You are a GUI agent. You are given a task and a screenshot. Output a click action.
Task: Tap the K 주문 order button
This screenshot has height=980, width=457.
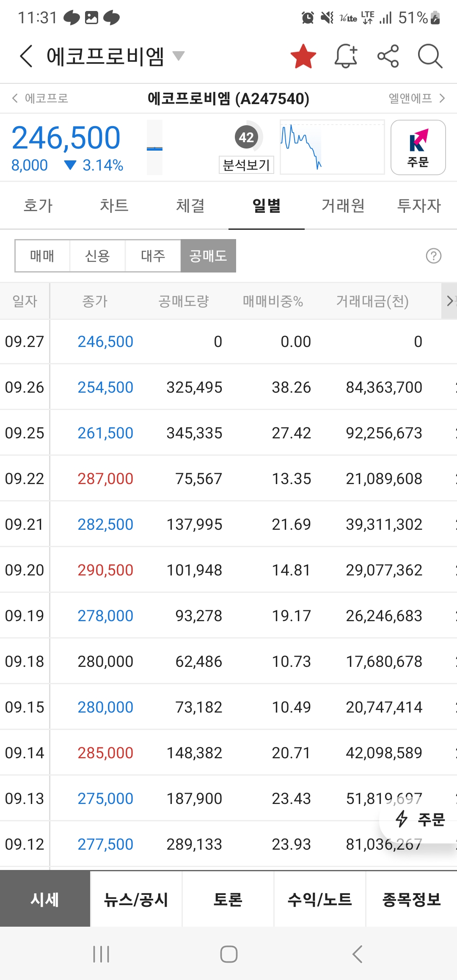tap(418, 147)
